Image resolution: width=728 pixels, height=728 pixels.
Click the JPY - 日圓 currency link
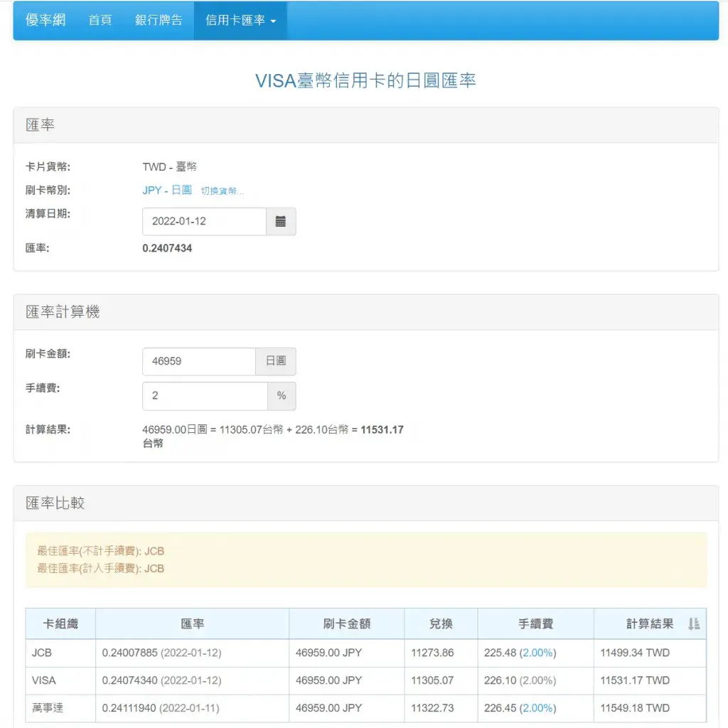[167, 190]
